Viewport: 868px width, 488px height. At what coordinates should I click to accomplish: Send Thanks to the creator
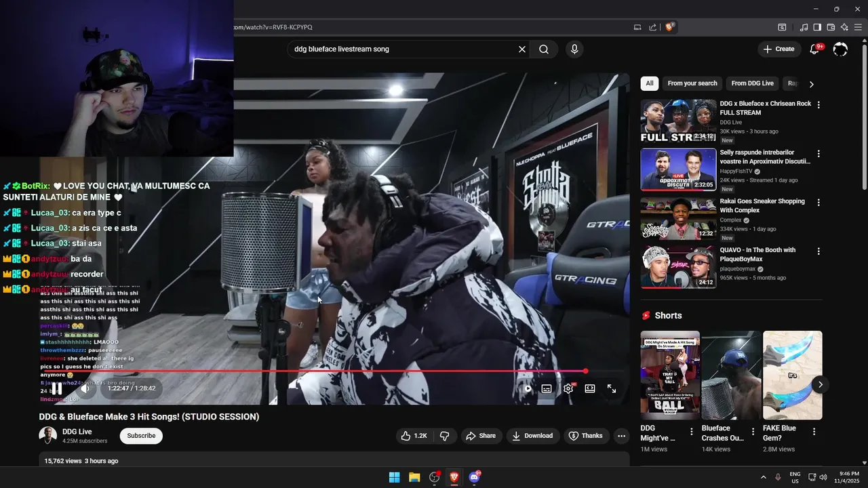[585, 436]
